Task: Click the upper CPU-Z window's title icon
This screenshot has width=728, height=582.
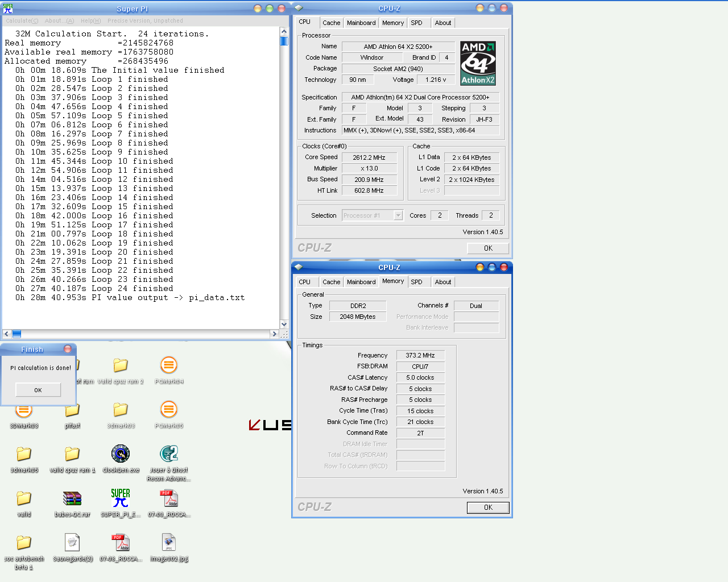Action: coord(299,8)
